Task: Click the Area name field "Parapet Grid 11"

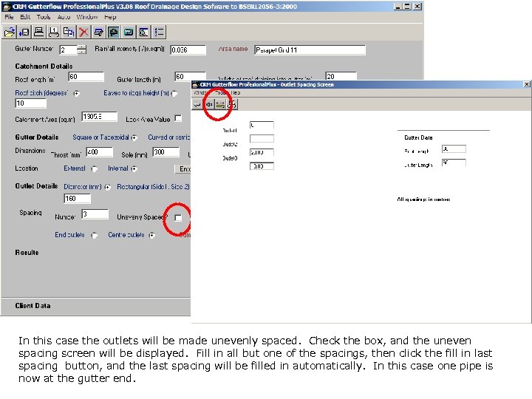Action: 310,50
